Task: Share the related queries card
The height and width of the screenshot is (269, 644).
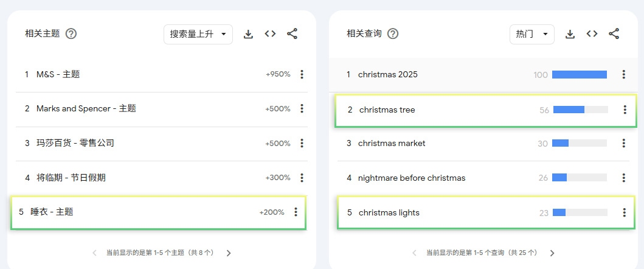Action: point(614,34)
